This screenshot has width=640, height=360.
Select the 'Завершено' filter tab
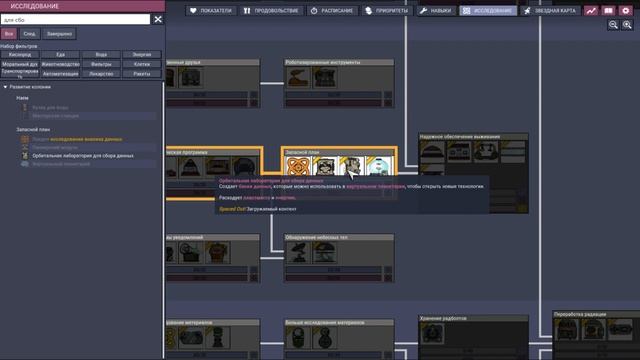click(x=59, y=34)
